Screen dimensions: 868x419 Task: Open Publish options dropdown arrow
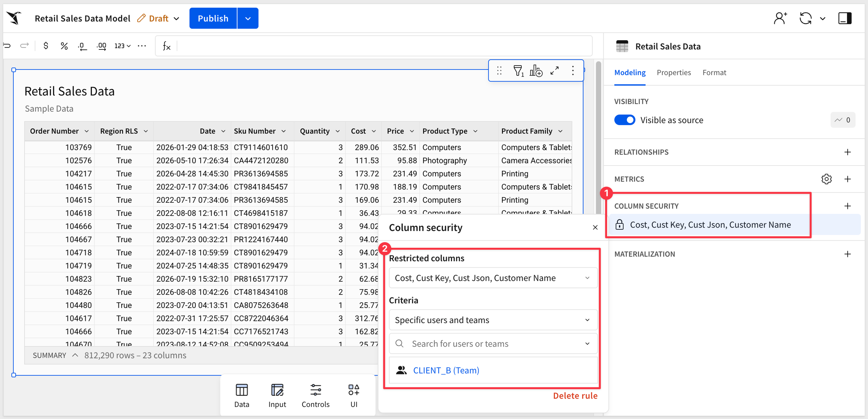tap(248, 18)
